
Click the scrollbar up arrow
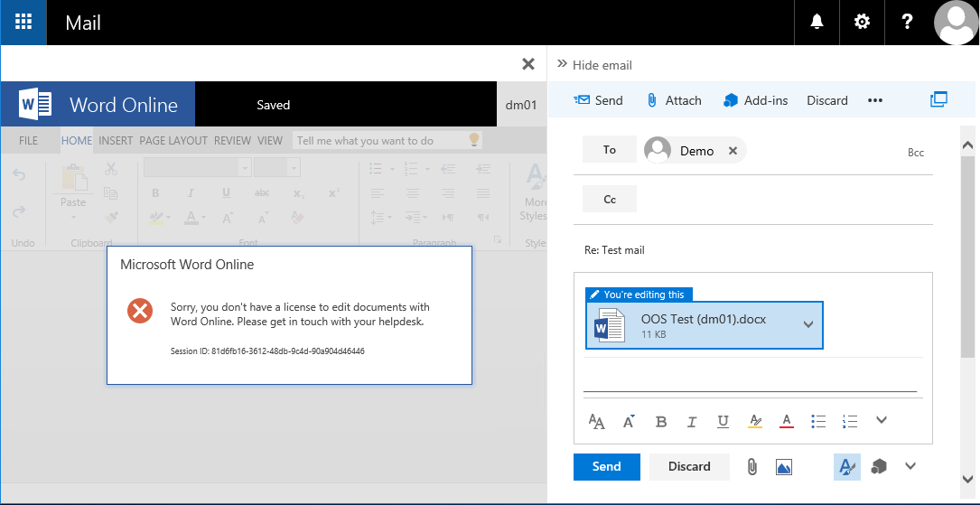coord(969,145)
